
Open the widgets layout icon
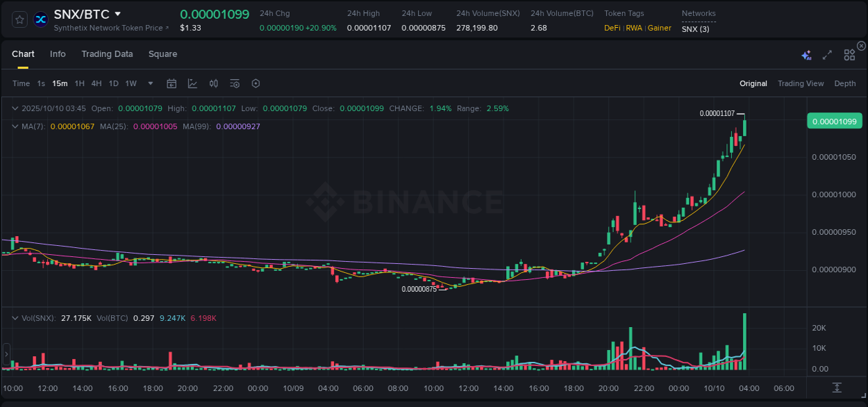[849, 54]
